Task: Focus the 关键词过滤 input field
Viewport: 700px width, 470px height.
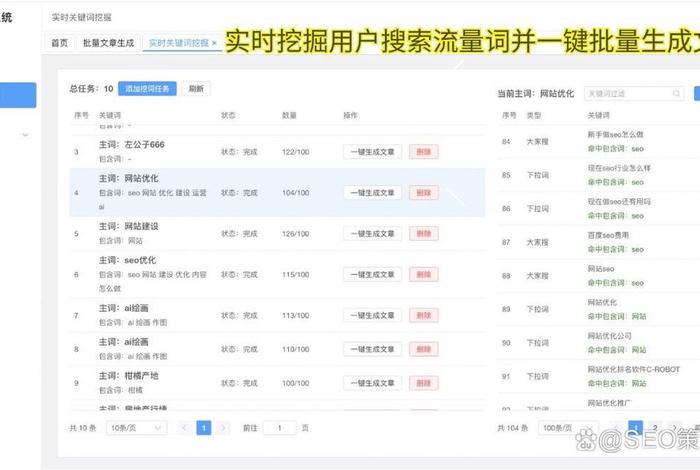Action: (x=634, y=93)
